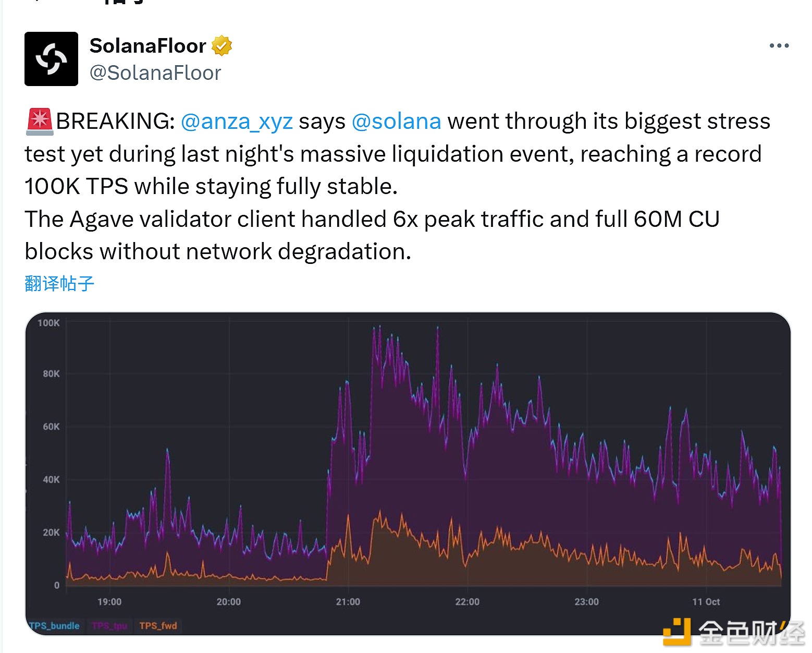Image resolution: width=812 pixels, height=653 pixels.
Task: Open the @anza_xyz mention link
Action: tap(237, 122)
